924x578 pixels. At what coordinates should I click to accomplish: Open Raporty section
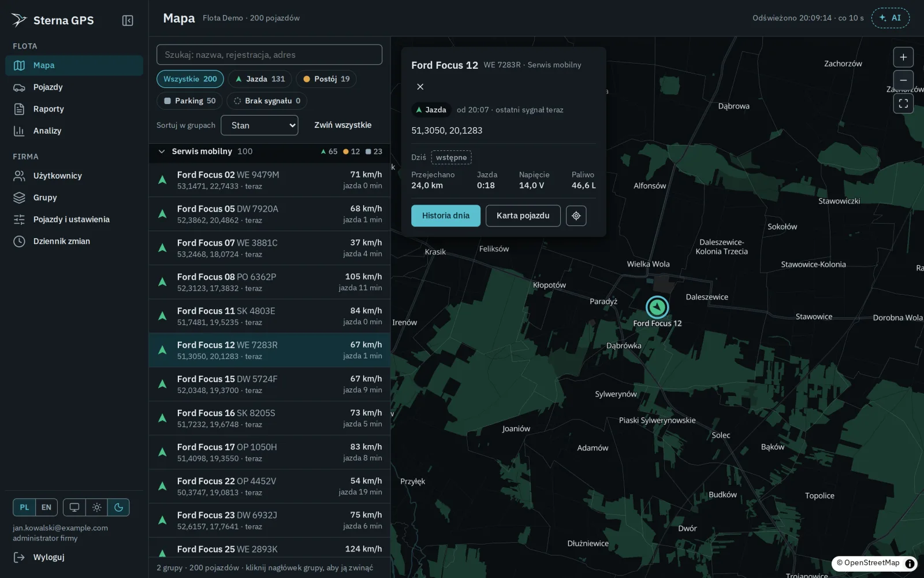click(x=74, y=109)
